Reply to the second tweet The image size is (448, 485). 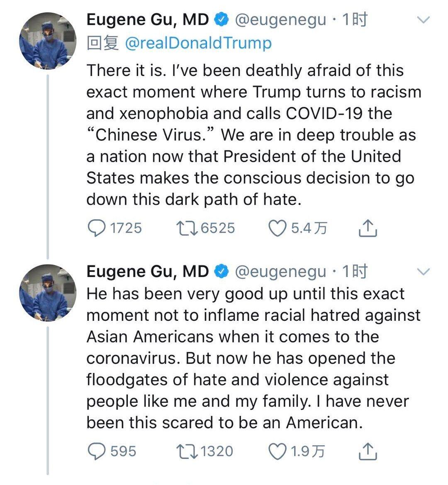[97, 451]
